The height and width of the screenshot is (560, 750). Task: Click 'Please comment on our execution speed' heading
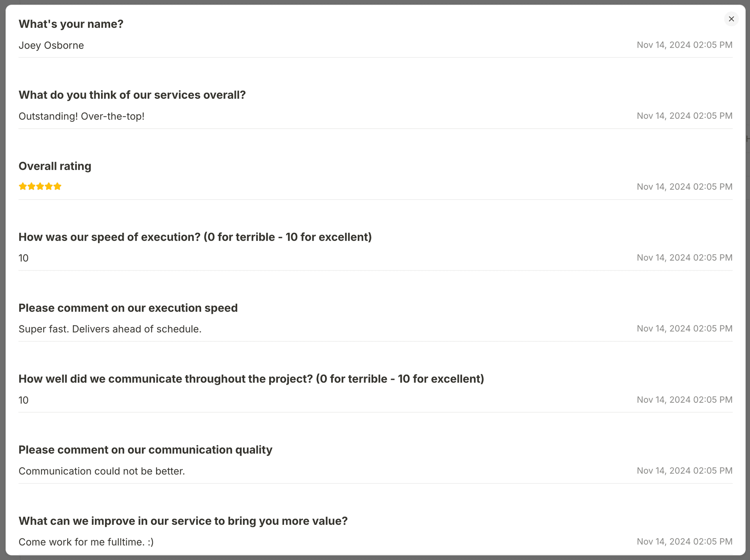tap(128, 308)
